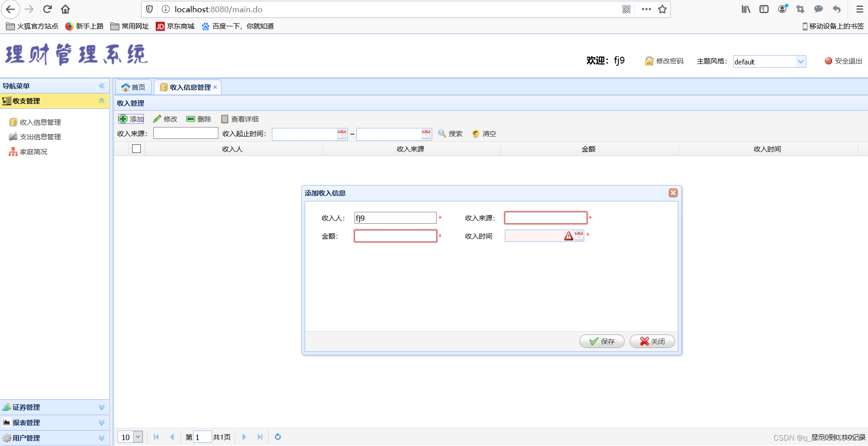Open the Firefox account icon
868x446 pixels.
[782, 9]
